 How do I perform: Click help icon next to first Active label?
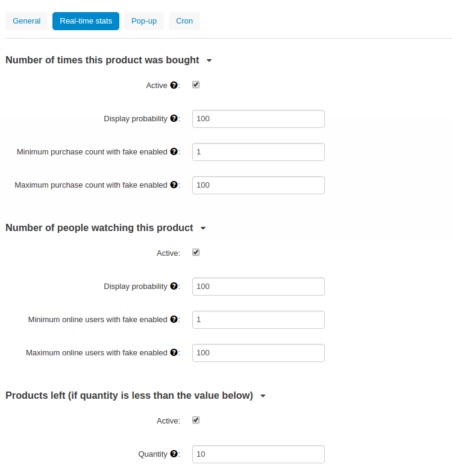174,85
